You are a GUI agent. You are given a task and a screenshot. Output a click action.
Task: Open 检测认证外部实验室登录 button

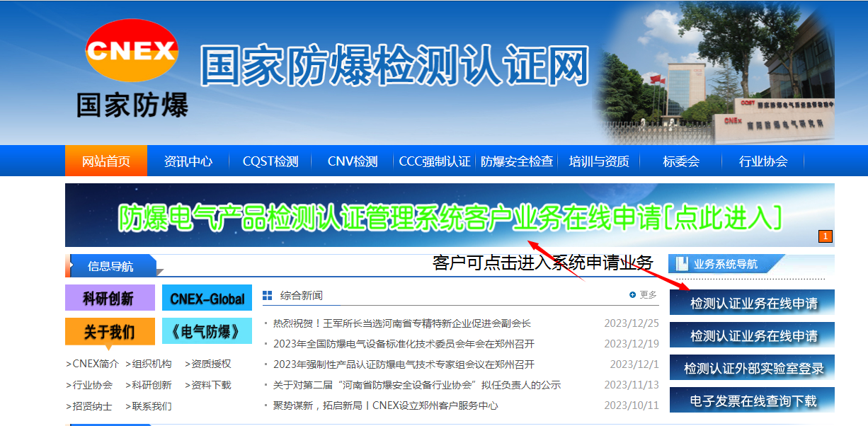752,368
